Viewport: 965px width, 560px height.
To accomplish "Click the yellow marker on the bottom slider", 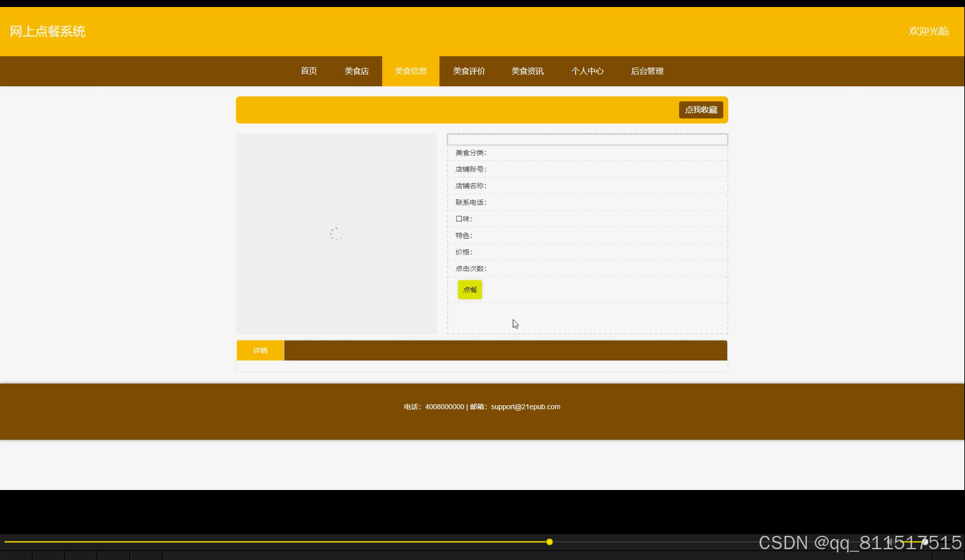I will pos(549,542).
